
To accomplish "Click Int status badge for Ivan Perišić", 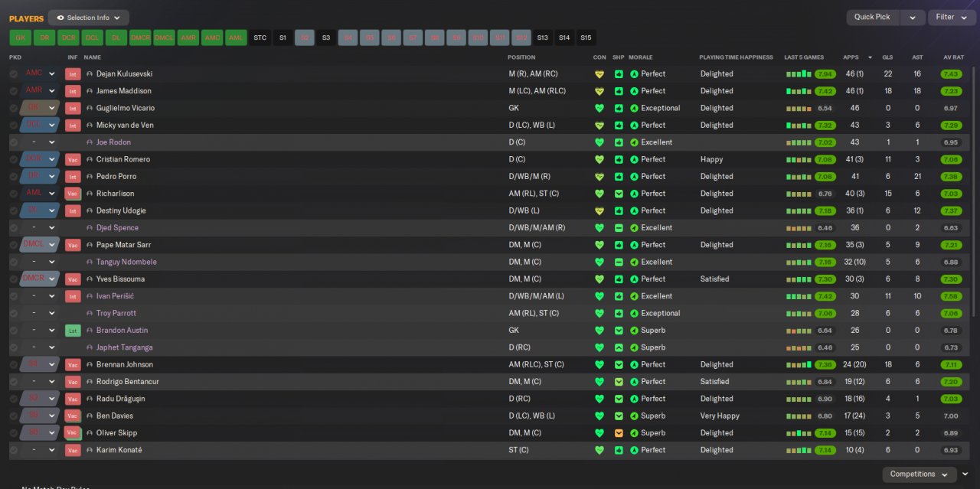I will point(73,296).
